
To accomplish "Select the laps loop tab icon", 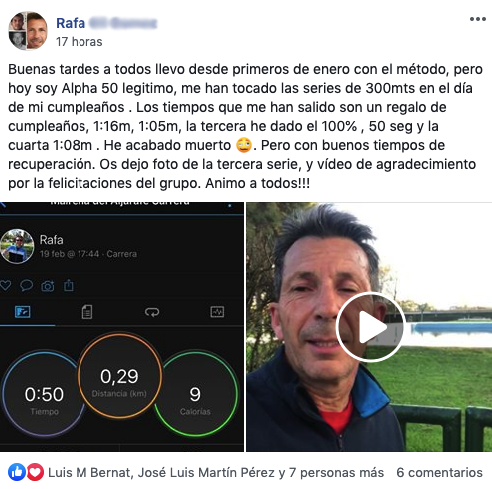I will pos(152,312).
